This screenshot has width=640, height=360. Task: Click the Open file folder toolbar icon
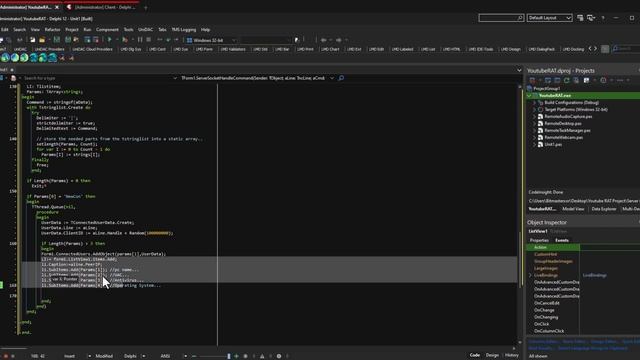pyautogui.click(x=42, y=40)
